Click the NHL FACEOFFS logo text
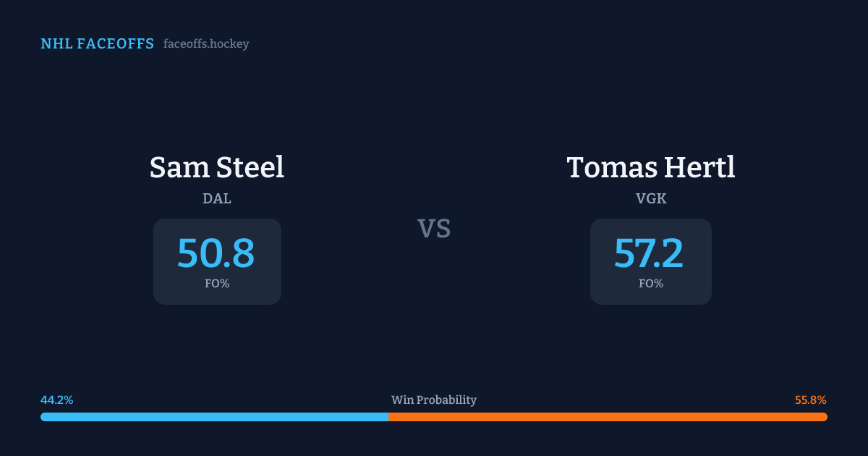The image size is (868, 456). click(97, 44)
